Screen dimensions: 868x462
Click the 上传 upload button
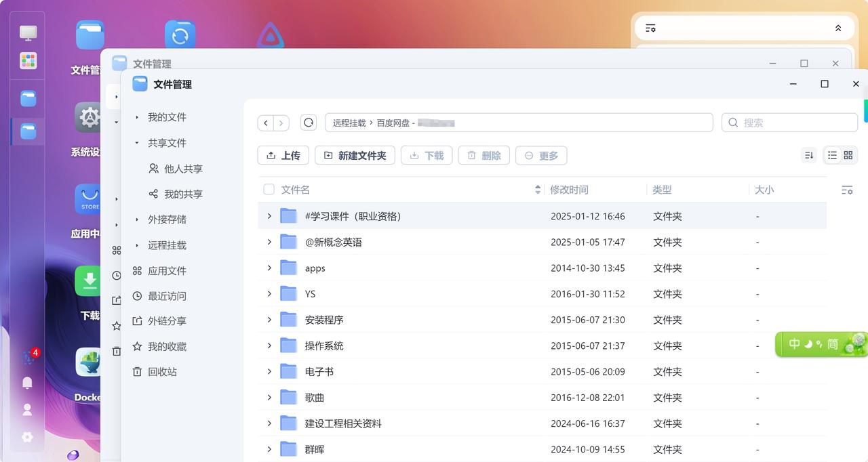tap(283, 155)
